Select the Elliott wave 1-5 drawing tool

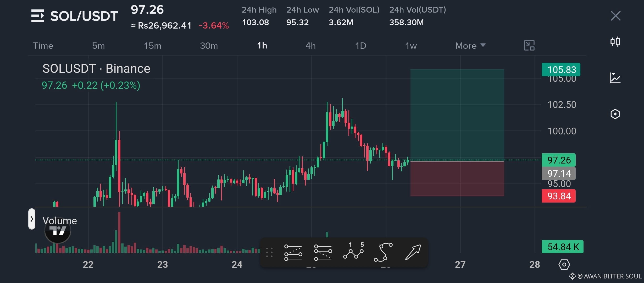(353, 251)
